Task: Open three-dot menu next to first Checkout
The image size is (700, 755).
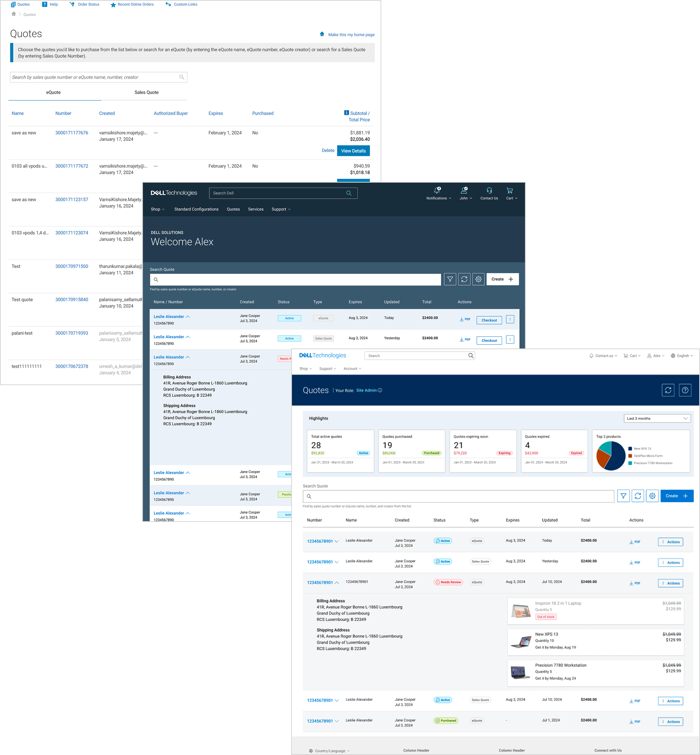Action: coord(510,319)
